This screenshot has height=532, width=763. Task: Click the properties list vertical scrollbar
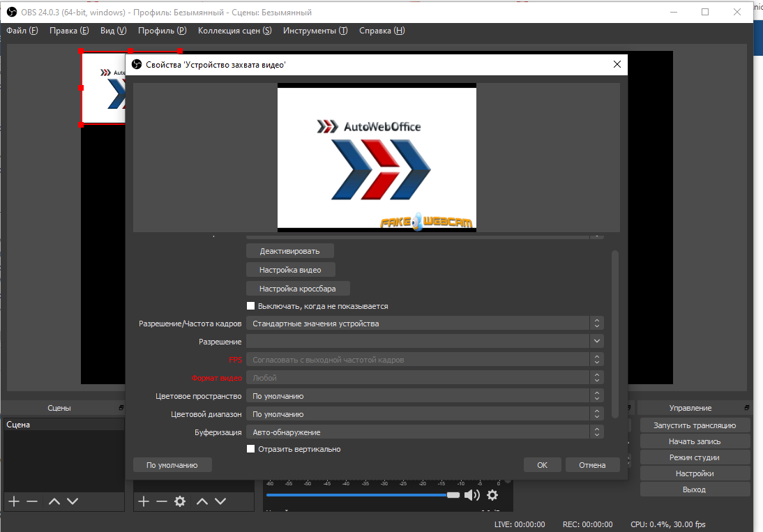[x=614, y=334]
